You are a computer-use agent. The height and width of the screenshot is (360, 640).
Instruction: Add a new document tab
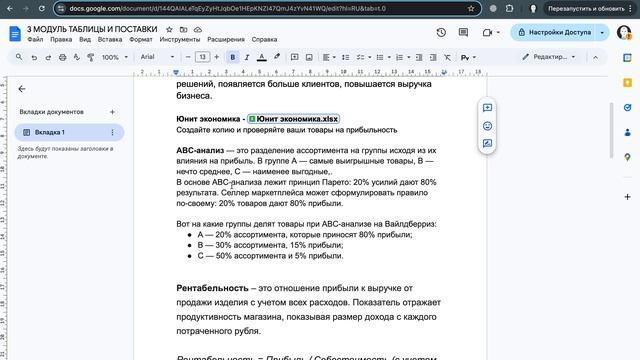coord(112,112)
